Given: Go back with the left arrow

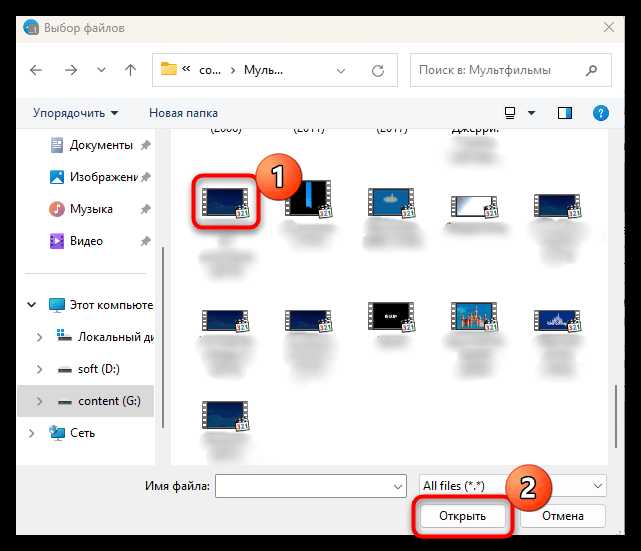Looking at the screenshot, I should 36,70.
